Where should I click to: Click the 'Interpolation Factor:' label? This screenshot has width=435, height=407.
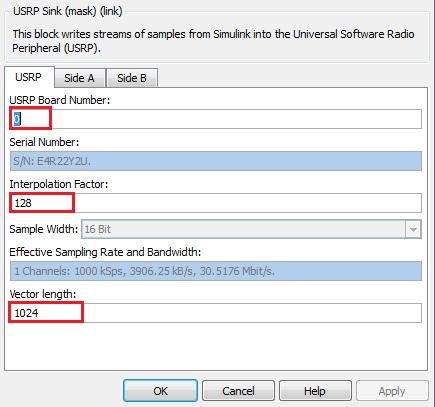click(x=59, y=184)
